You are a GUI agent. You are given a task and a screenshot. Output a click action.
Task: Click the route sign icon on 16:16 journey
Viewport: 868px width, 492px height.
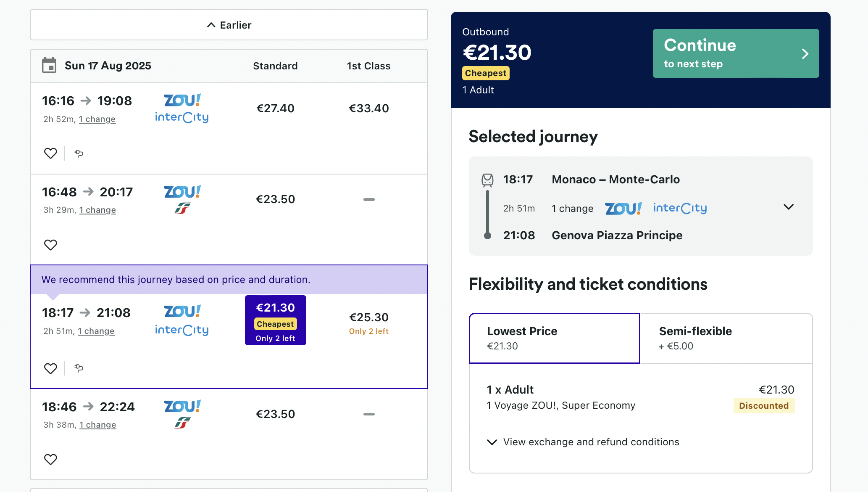click(79, 153)
